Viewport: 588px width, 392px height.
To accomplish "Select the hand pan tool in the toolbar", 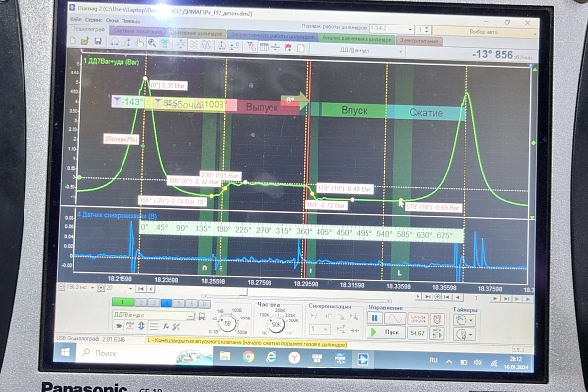I will [139, 43].
